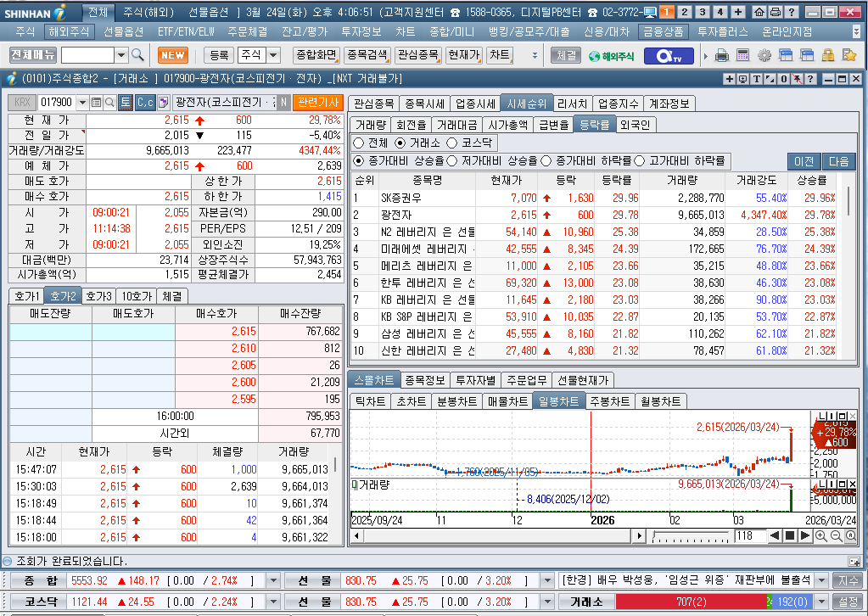The height and width of the screenshot is (616, 868).
Task: Zoom in the chart with plus magnifier
Action: (821, 535)
